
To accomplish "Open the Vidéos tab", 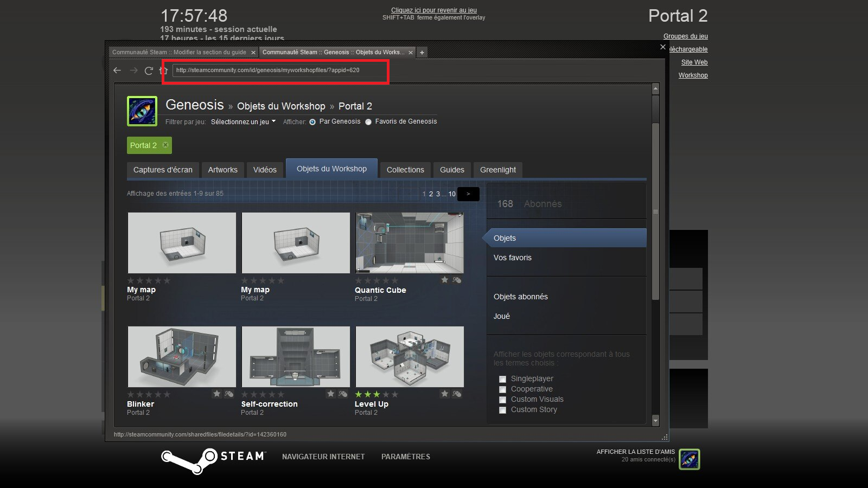I will click(265, 170).
